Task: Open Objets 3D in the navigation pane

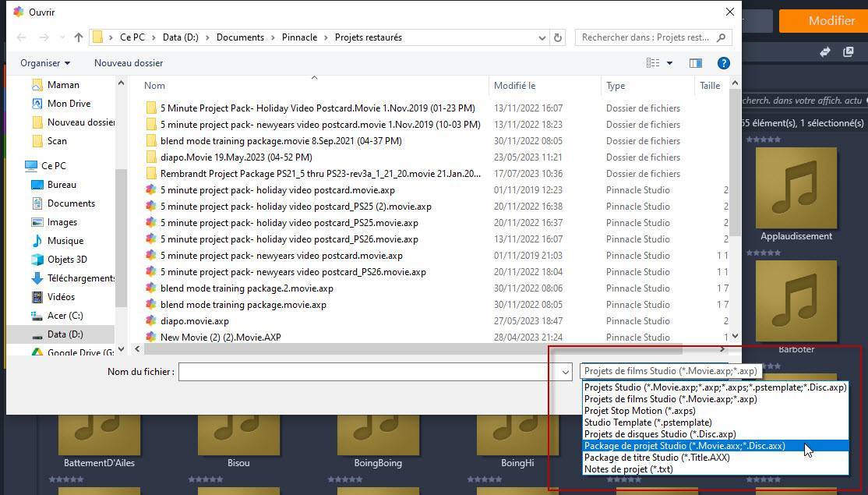Action: (x=67, y=260)
